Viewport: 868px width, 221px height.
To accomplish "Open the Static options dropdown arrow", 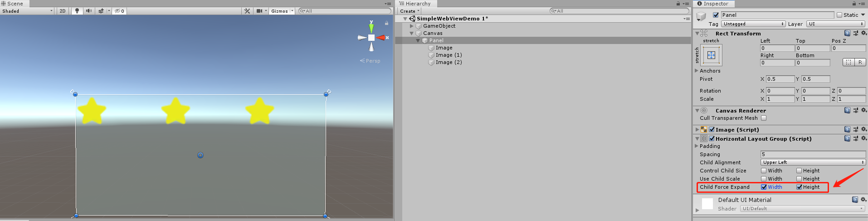I will 863,15.
